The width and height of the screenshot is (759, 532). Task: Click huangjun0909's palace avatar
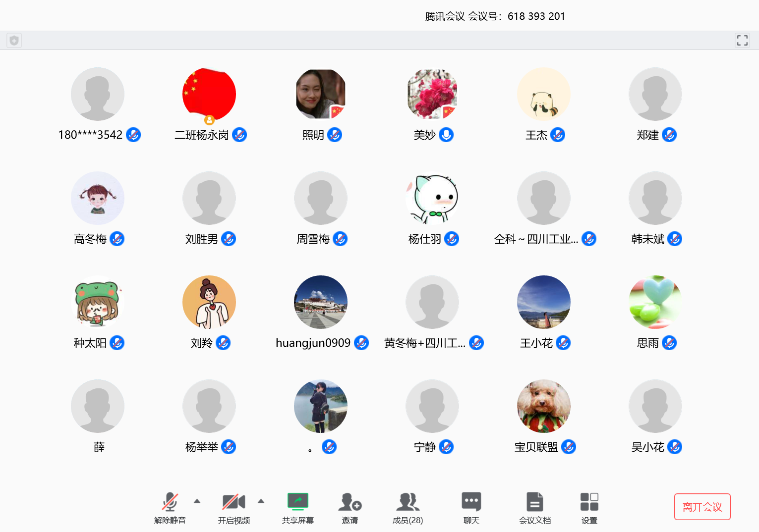pyautogui.click(x=320, y=302)
